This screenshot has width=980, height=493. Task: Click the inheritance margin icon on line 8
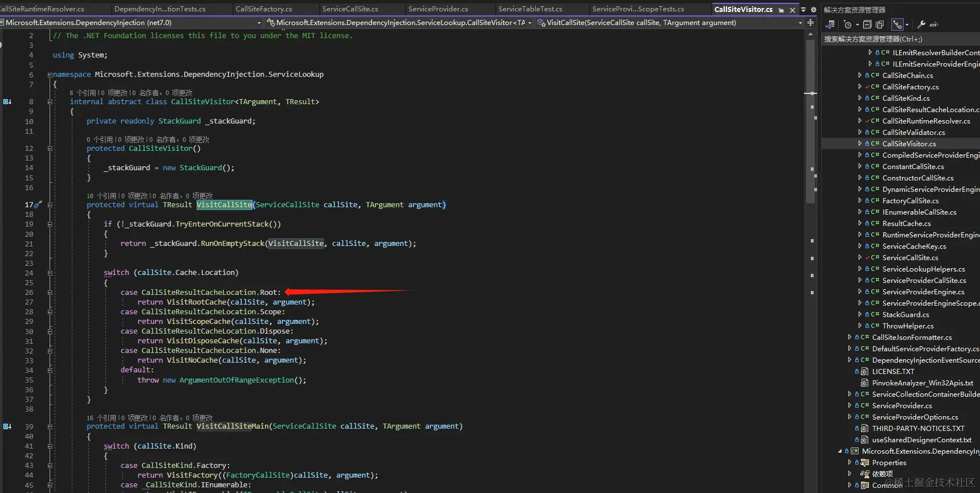(7, 102)
